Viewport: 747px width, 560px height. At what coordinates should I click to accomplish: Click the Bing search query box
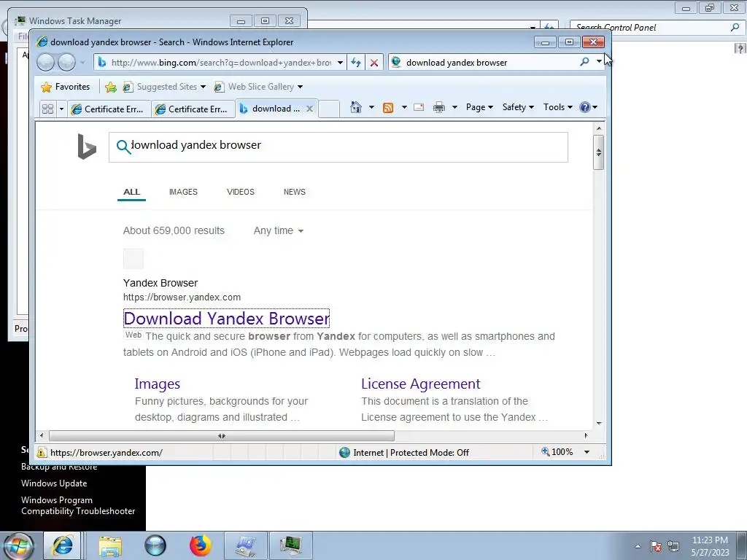338,147
